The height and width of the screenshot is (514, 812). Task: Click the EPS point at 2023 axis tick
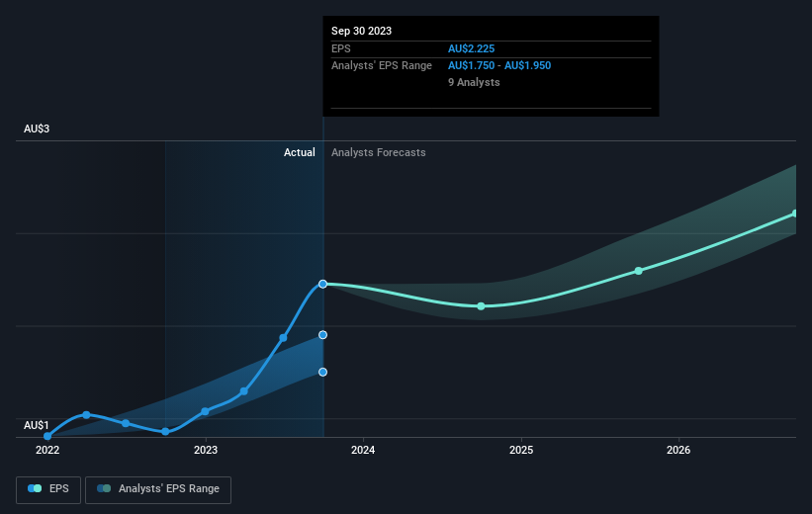click(x=205, y=411)
